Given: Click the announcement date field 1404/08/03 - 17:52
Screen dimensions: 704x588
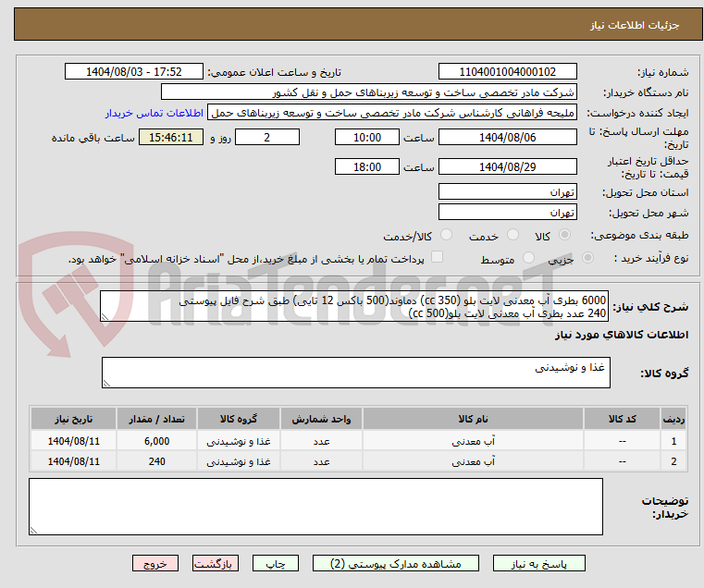Looking at the screenshot, I should click(134, 72).
